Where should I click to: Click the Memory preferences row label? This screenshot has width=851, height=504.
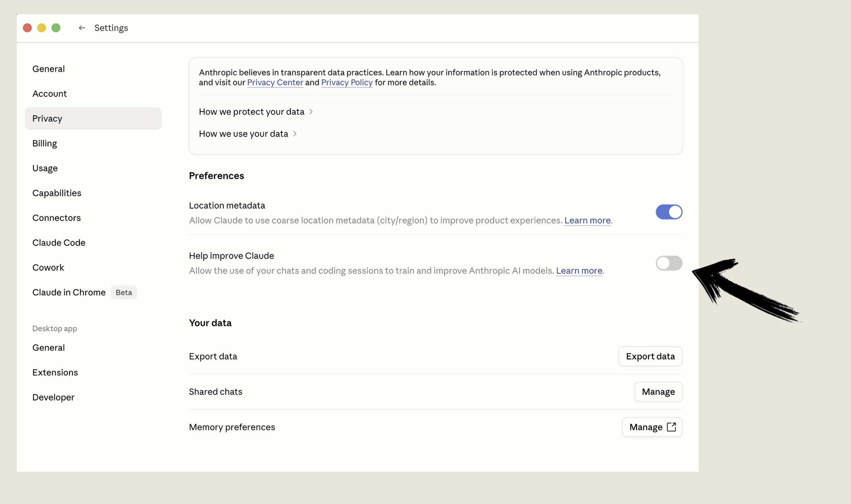(232, 427)
